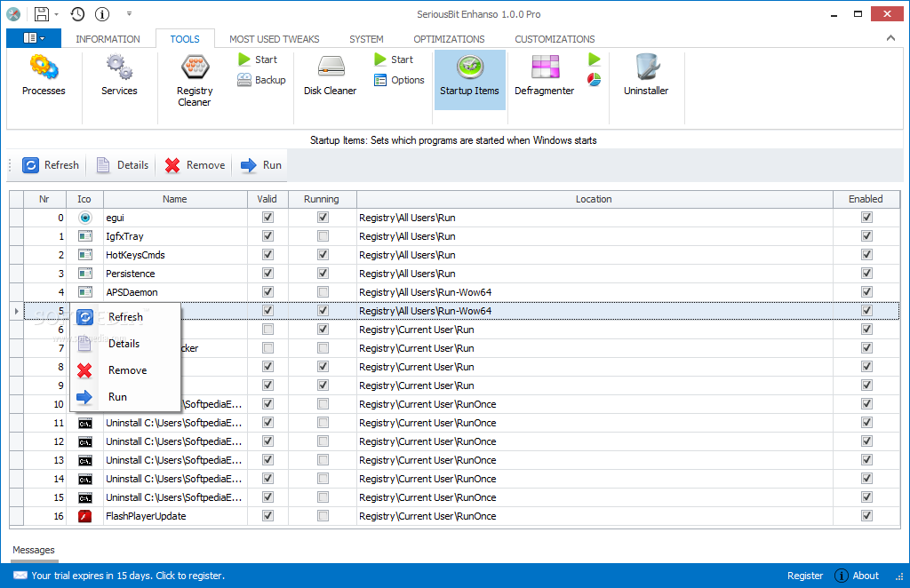Click the Defragmenter pie chart icon

pyautogui.click(x=594, y=79)
